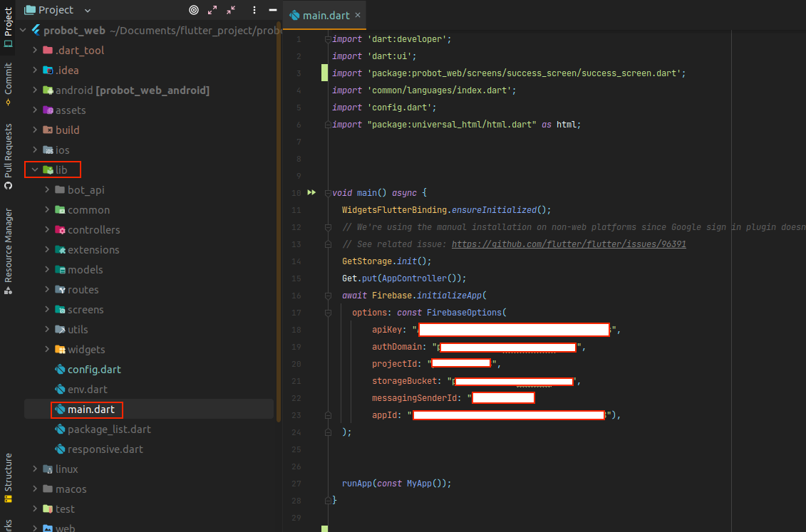806x532 pixels.
Task: Open the Structure tool window
Action: point(9,477)
